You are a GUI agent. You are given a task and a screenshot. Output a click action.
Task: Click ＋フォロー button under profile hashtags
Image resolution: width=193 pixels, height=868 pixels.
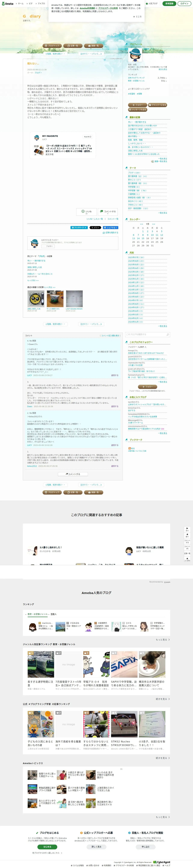pyautogui.click(x=137, y=105)
